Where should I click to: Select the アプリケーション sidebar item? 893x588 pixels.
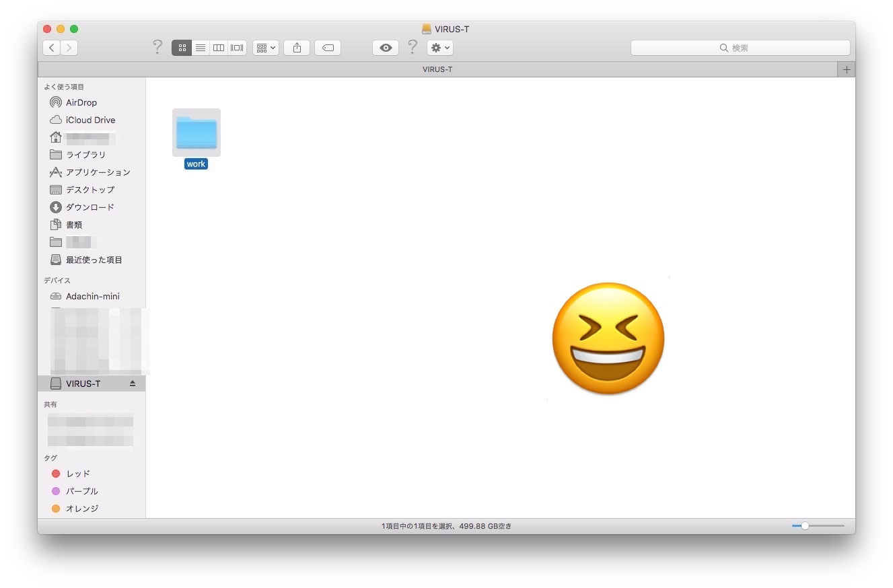[x=98, y=172]
